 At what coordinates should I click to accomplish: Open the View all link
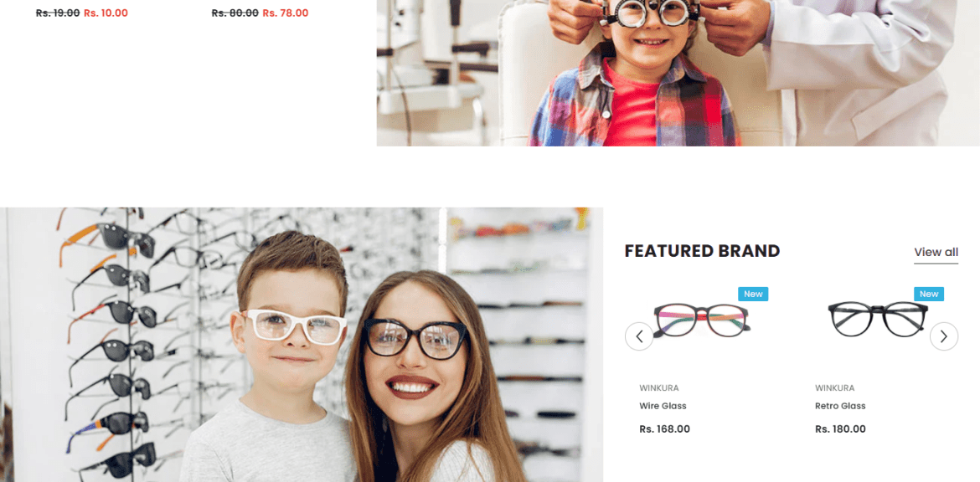936,252
